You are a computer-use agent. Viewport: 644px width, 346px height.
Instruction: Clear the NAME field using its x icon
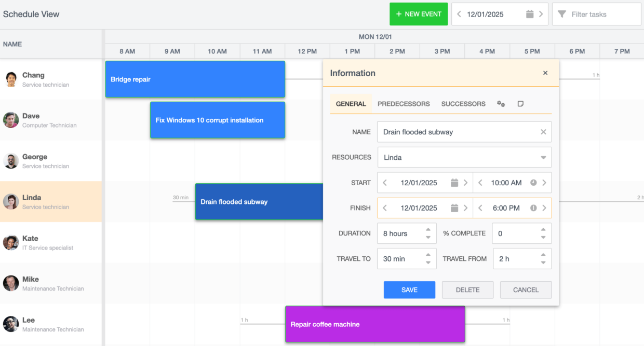[x=543, y=132]
